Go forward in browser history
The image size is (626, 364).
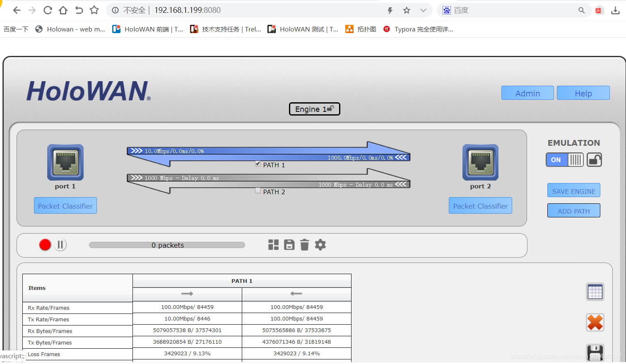(32, 10)
